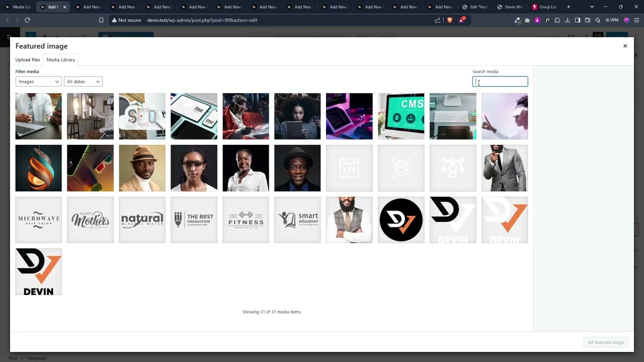
Task: Toggle the browser sidebar panel icon
Action: click(x=578, y=20)
